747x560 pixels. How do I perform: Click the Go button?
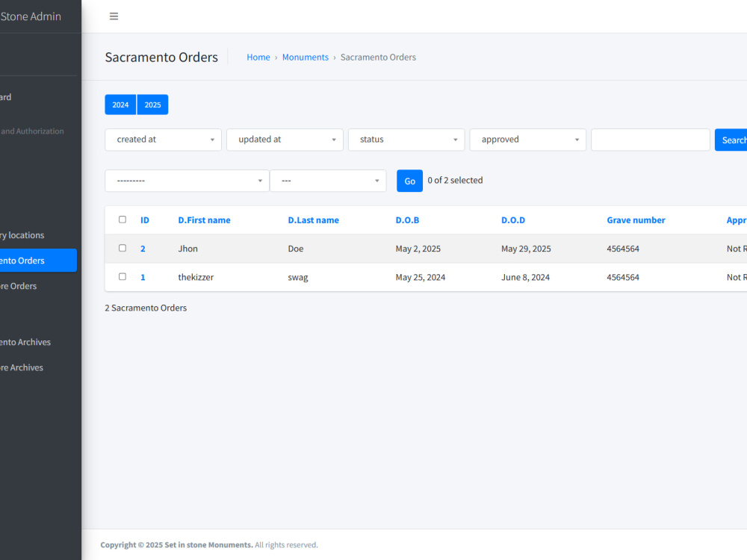[x=409, y=181]
